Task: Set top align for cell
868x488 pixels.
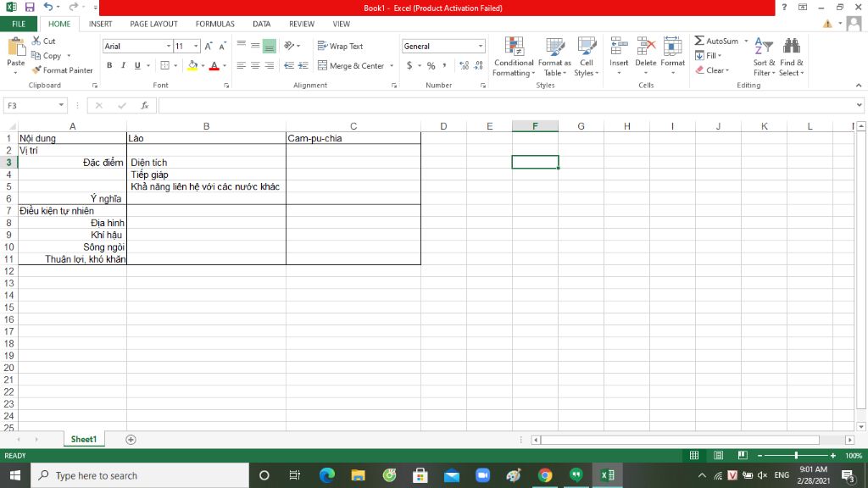Action: (242, 46)
